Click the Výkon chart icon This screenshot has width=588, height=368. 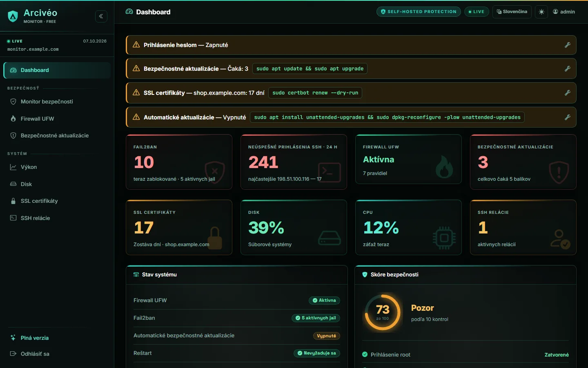13,167
